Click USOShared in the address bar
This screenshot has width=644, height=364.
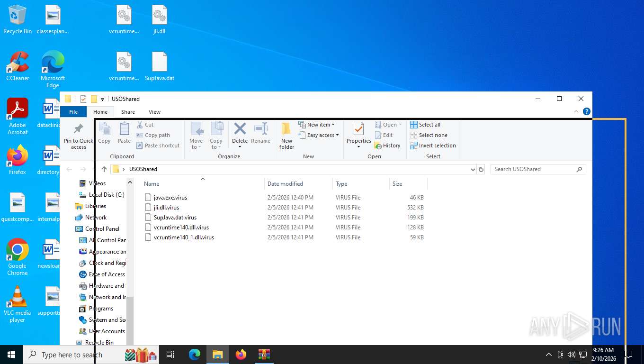point(143,169)
